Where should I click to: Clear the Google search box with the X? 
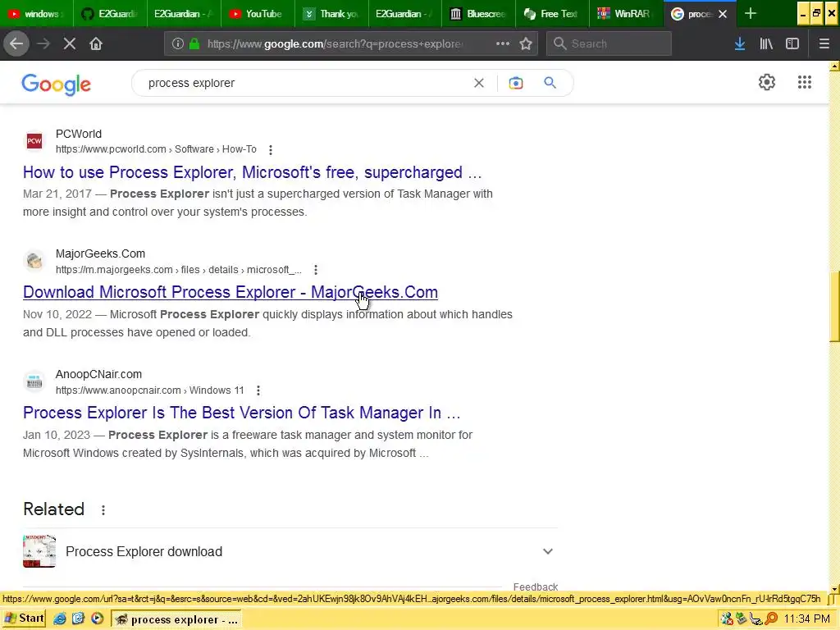point(479,83)
